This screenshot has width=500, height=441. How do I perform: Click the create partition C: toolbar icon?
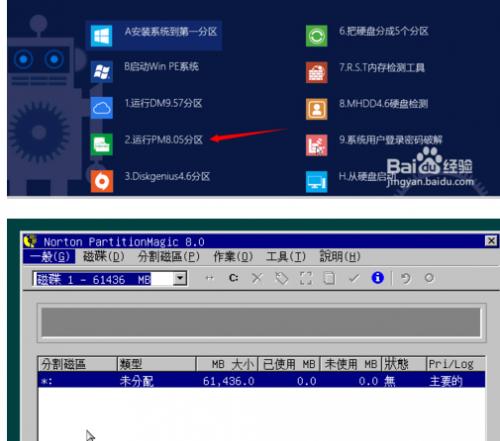[x=233, y=278]
